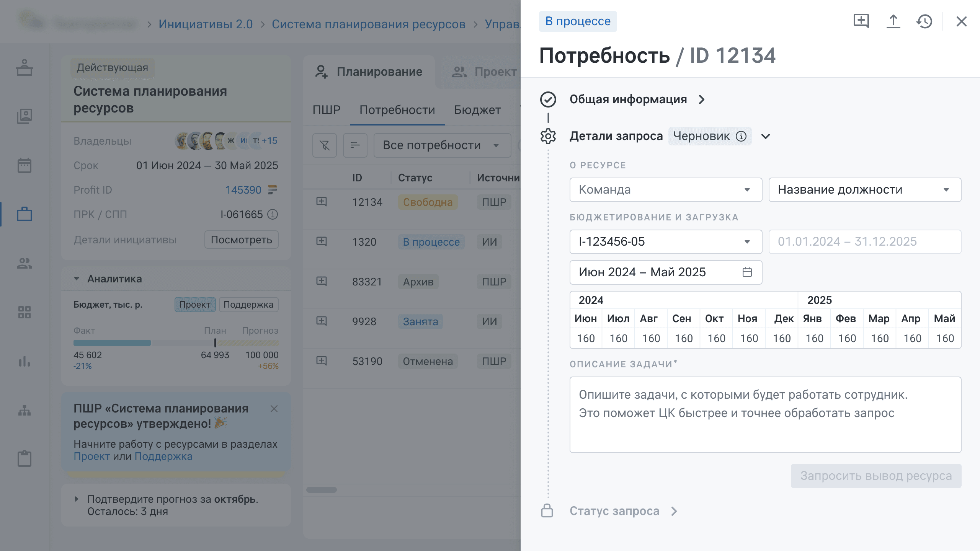The image size is (980, 551).
Task: Open the I-123456-05 budget dropdown
Action: 666,242
